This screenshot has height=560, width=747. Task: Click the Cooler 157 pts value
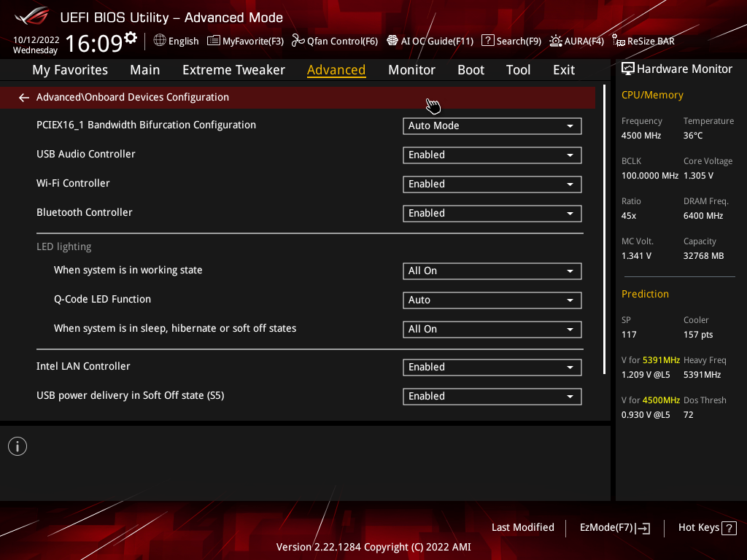tap(698, 335)
